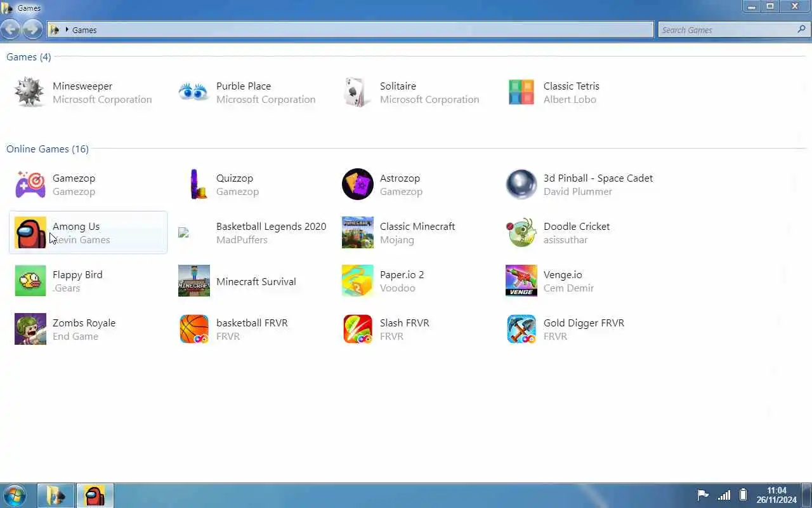
Task: Click the 3d Pinball - Space Cadet label
Action: click(598, 178)
